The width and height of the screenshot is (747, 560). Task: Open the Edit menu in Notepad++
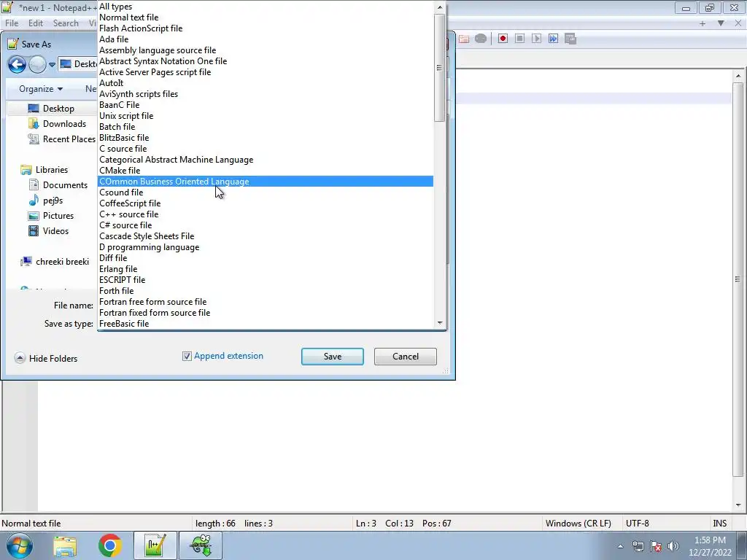(x=36, y=23)
